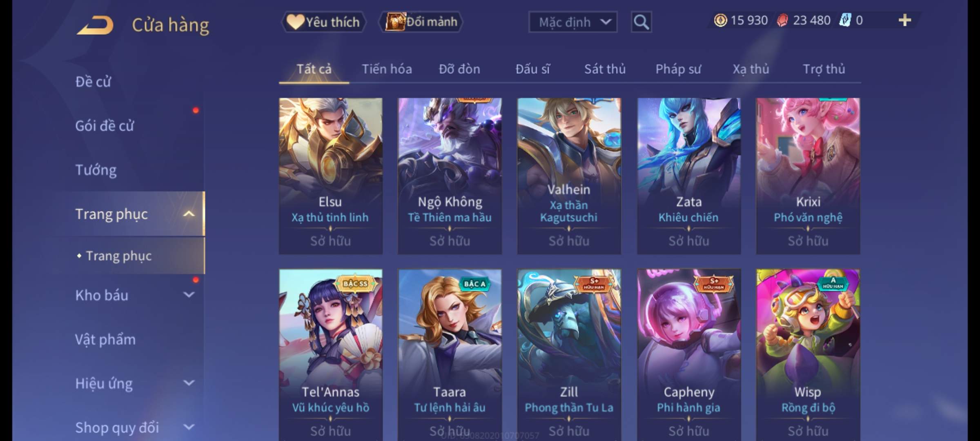The width and height of the screenshot is (980, 441).
Task: Click the plus icon to add currency
Action: (905, 20)
